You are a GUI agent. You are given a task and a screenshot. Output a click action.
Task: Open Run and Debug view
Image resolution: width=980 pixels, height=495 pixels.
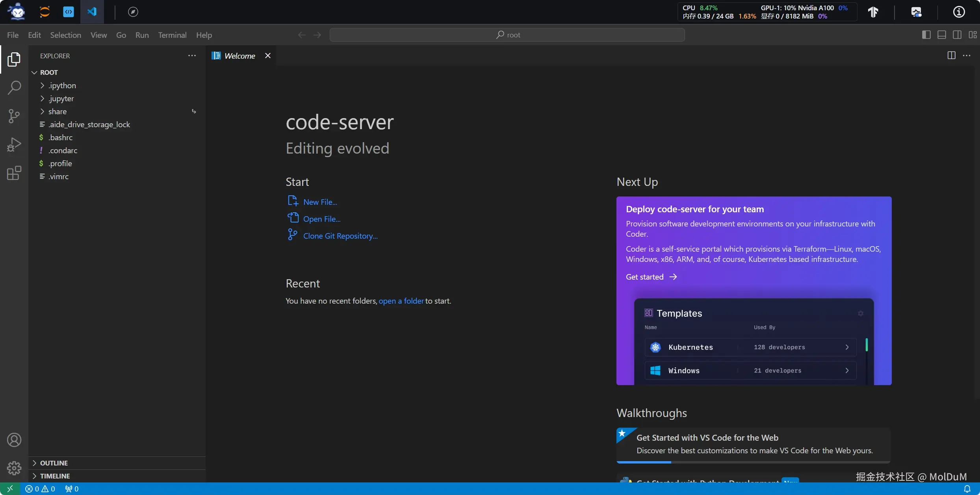pos(14,145)
